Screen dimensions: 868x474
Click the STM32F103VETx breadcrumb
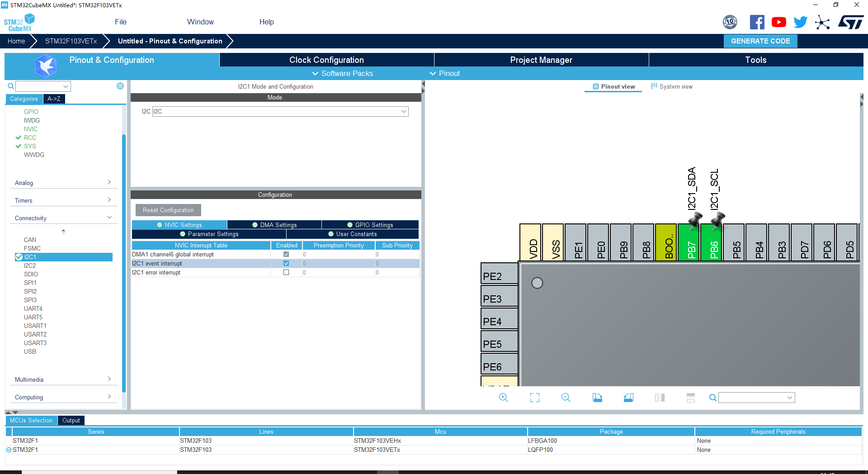click(71, 41)
